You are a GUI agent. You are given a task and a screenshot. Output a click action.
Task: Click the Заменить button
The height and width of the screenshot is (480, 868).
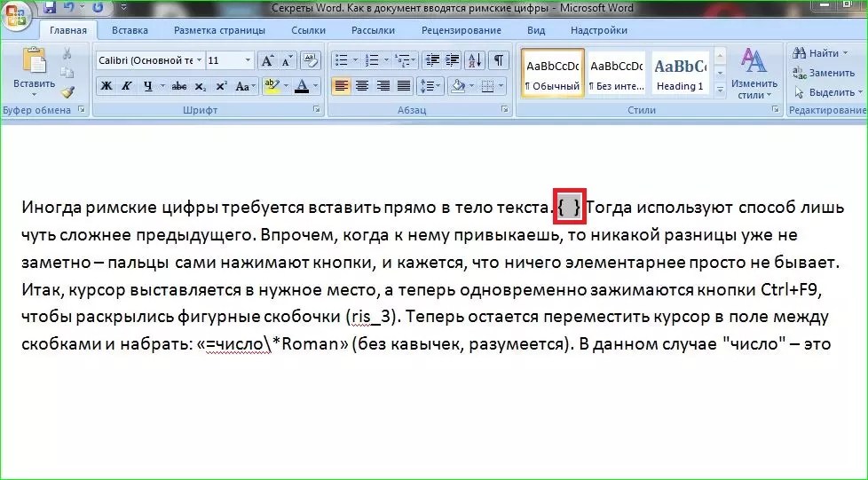pyautogui.click(x=824, y=73)
